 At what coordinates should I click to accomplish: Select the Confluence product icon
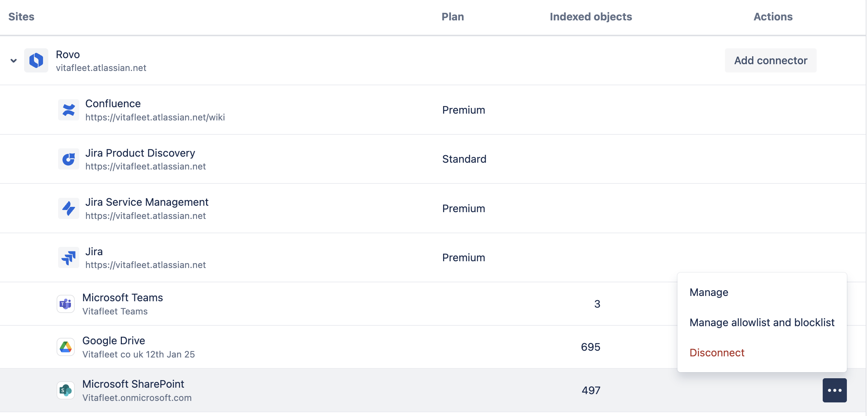[69, 109]
